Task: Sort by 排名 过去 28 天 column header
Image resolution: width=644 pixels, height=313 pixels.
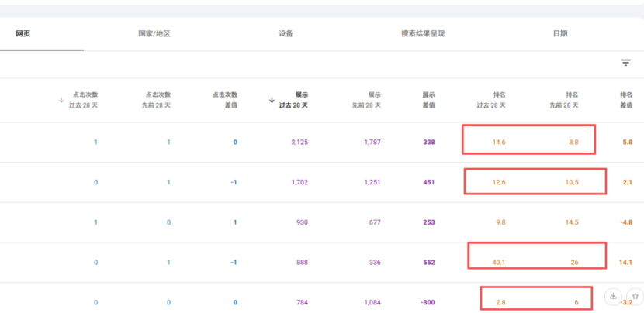Action: [x=490, y=99]
